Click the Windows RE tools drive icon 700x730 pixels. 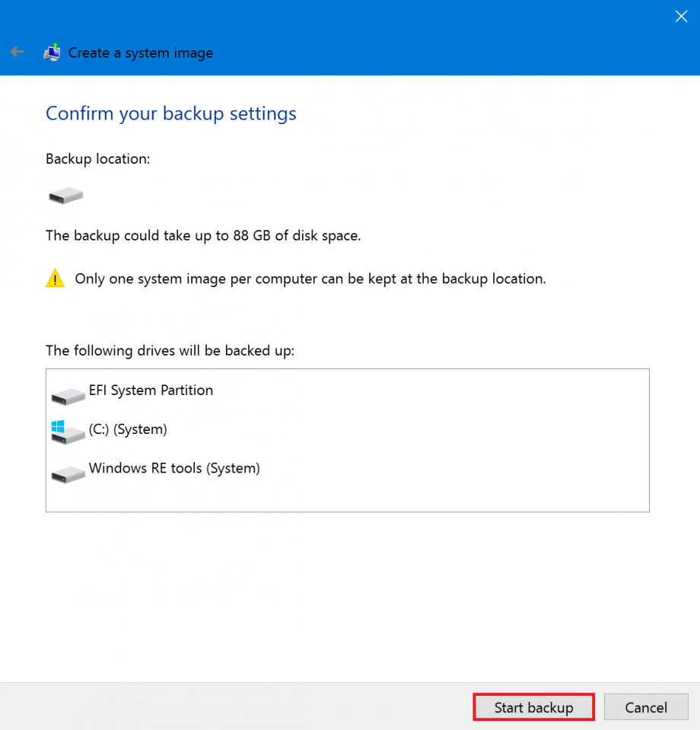pos(68,473)
